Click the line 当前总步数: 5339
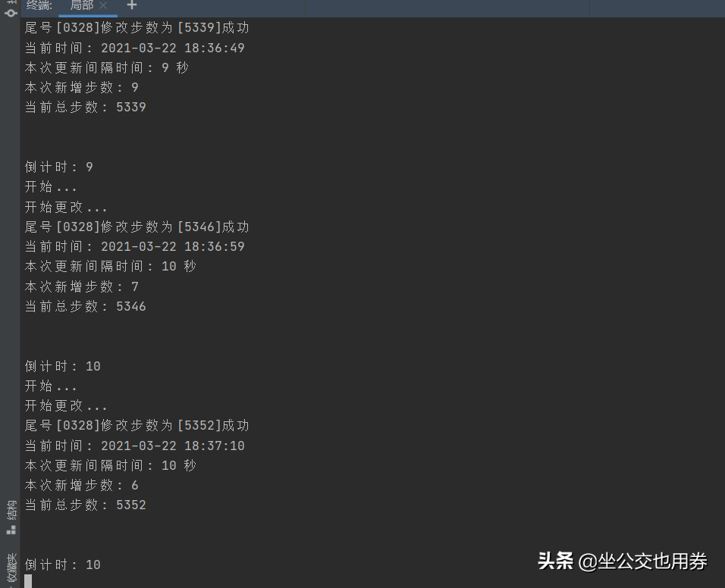This screenshot has height=588, width=725. [86, 107]
